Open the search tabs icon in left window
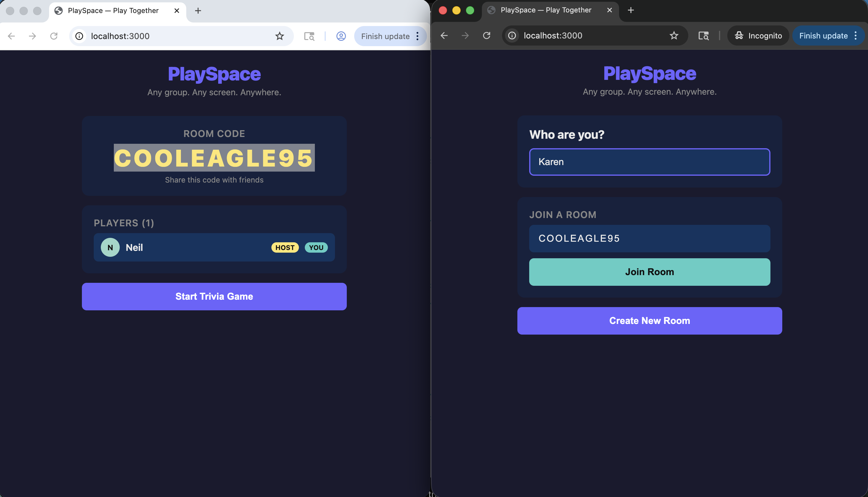Screen dimensions: 868x497 [x=309, y=36]
